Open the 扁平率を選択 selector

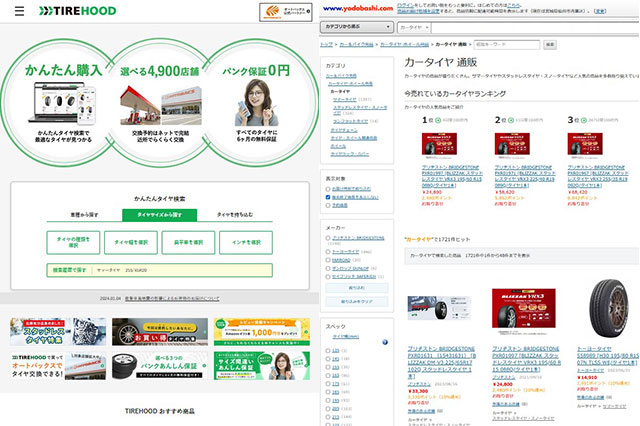point(188,242)
